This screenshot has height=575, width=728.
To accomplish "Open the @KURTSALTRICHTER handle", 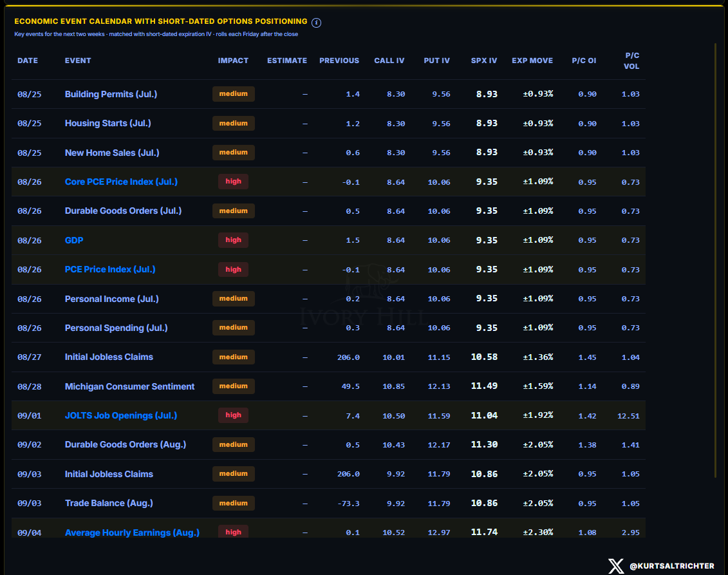I will (672, 566).
